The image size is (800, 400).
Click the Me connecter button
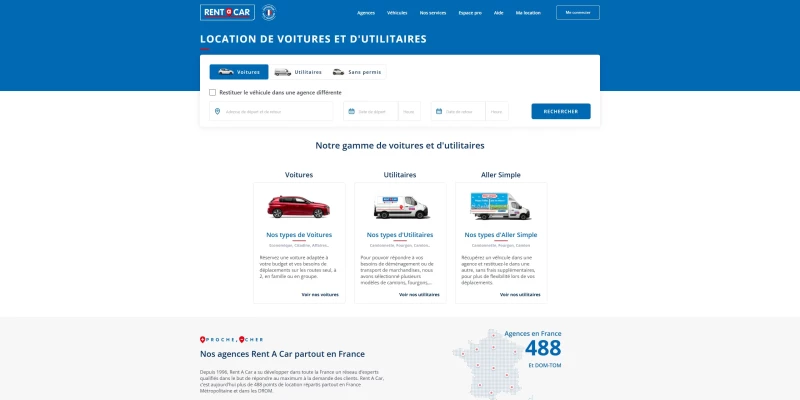tap(578, 12)
